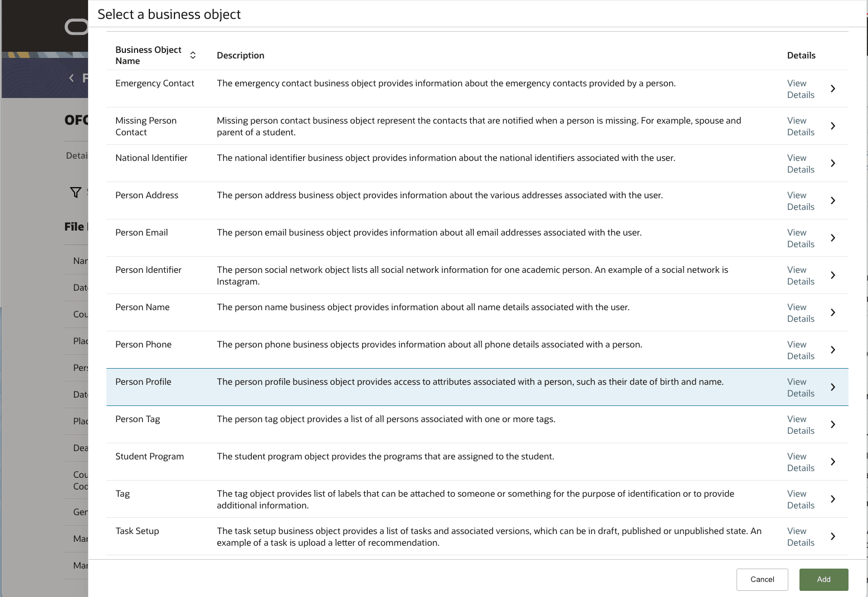Open Person Name row chevron
Screen dimensions: 868x597
pyautogui.click(x=833, y=312)
